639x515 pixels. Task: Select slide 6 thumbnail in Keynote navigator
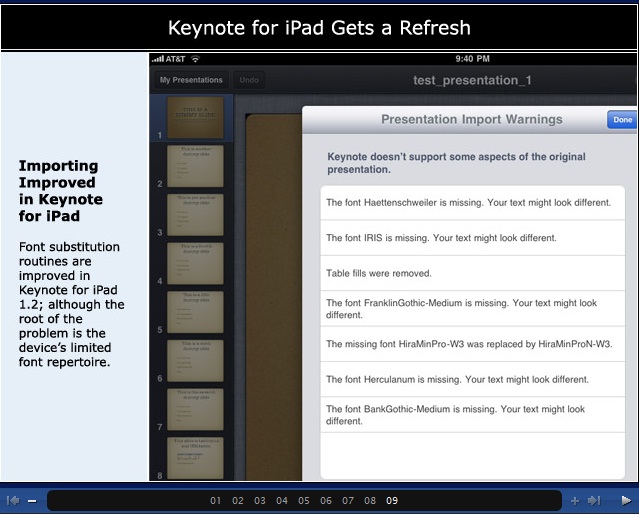[x=195, y=361]
